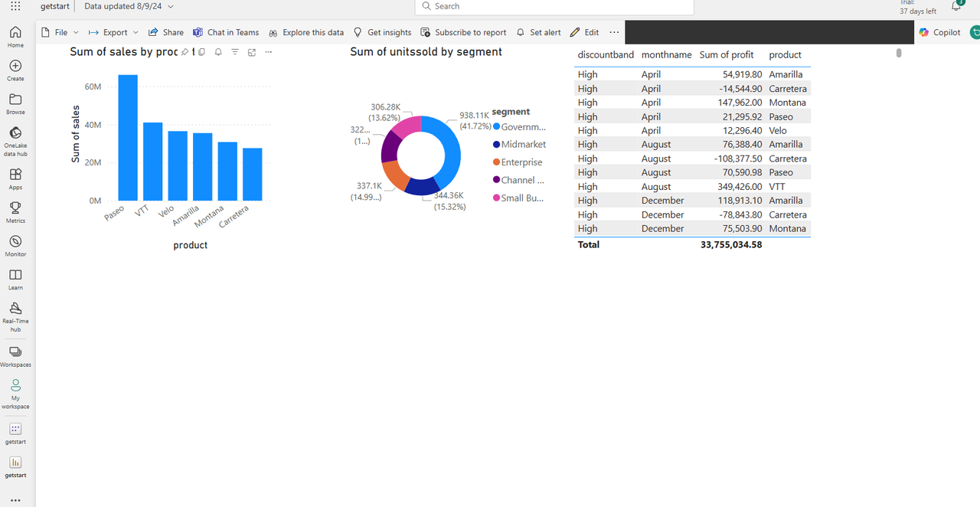Click Edit in the report toolbar
This screenshot has width=980, height=507.
coord(585,32)
